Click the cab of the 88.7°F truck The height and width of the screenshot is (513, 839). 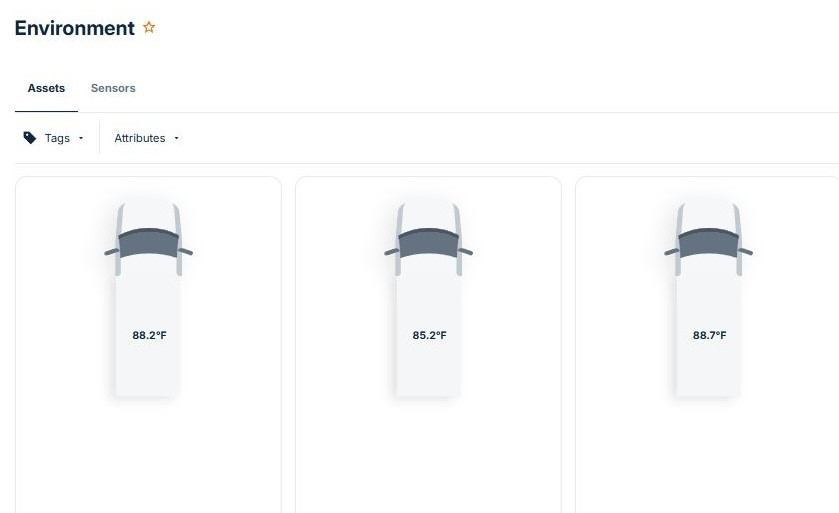click(x=708, y=240)
